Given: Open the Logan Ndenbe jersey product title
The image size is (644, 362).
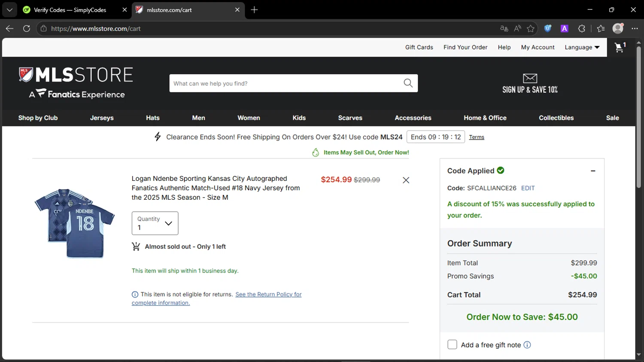Looking at the screenshot, I should [216, 188].
